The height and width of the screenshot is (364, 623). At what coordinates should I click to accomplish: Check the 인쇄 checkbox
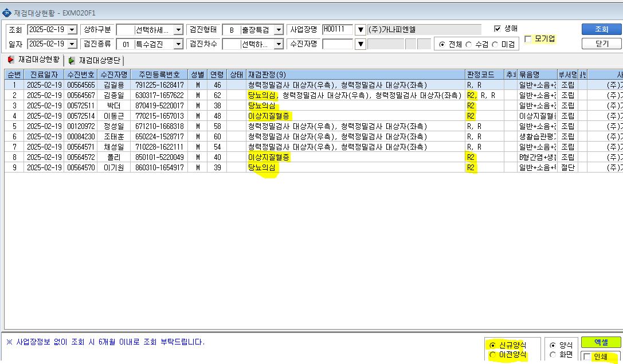tap(587, 357)
